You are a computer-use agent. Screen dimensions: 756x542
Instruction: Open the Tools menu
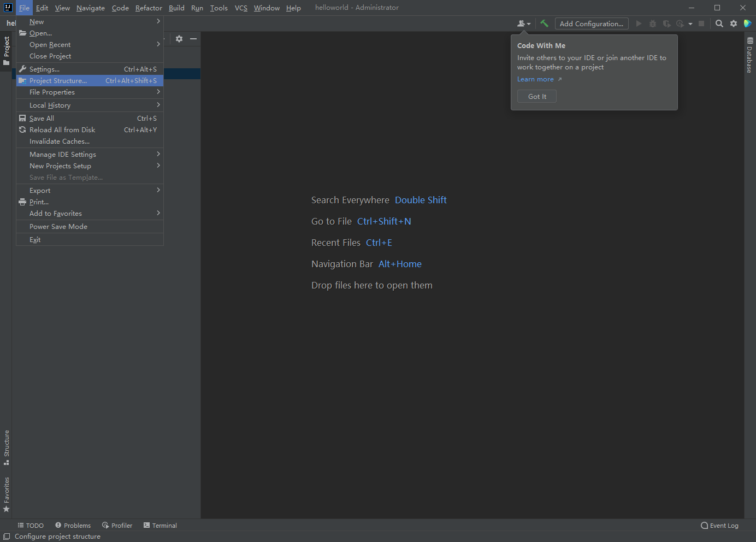point(219,8)
